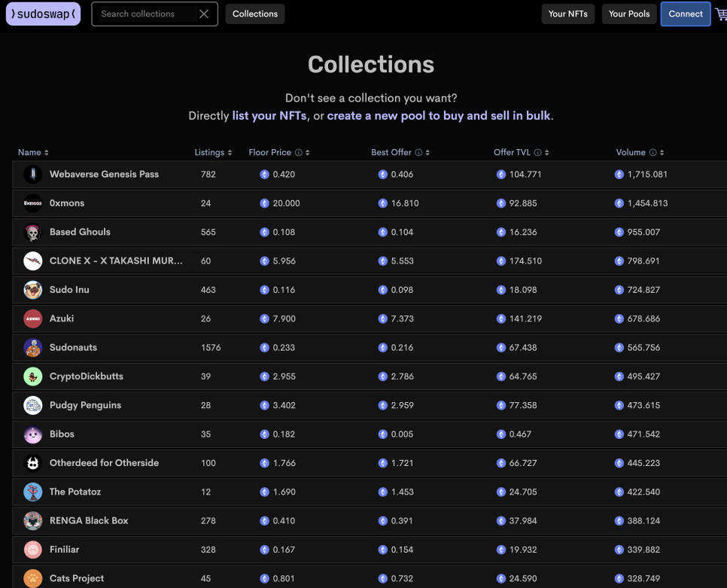This screenshot has width=727, height=588.
Task: Click ETH icon beside floor price 3.402
Action: (264, 405)
